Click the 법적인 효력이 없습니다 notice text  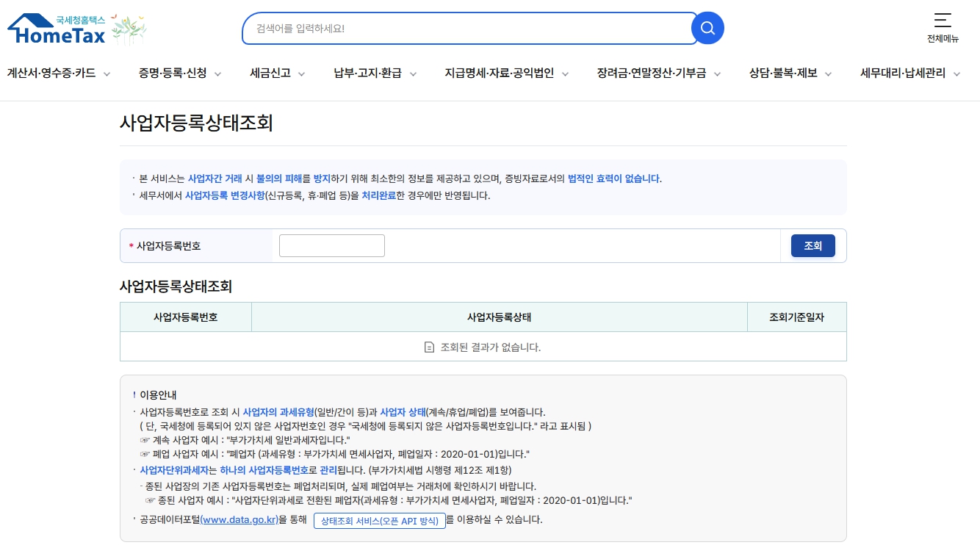click(613, 178)
